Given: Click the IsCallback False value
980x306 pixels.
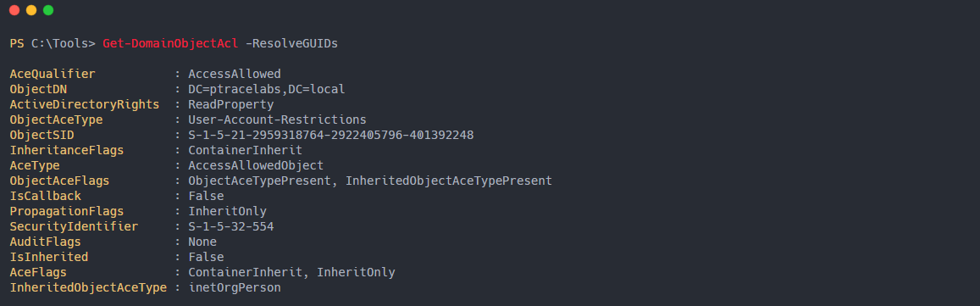Looking at the screenshot, I should [x=207, y=196].
